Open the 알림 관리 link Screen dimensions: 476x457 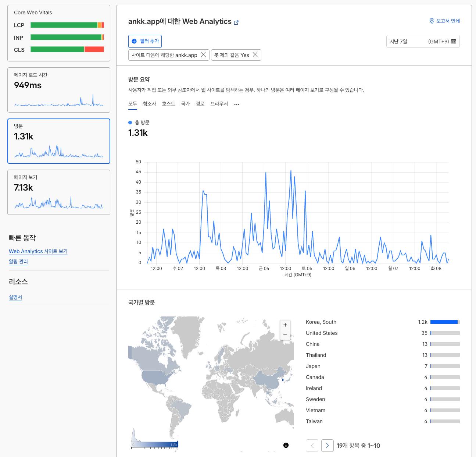pos(18,262)
